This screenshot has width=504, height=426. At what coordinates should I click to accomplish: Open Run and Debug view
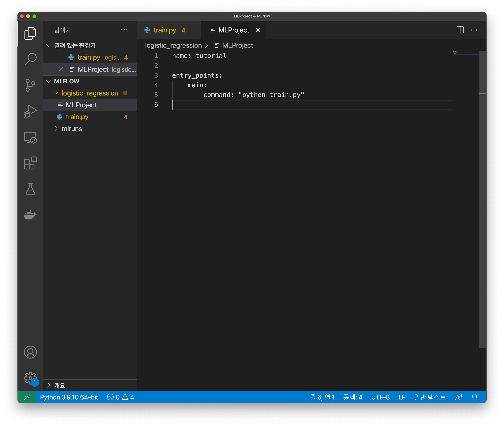point(30,111)
